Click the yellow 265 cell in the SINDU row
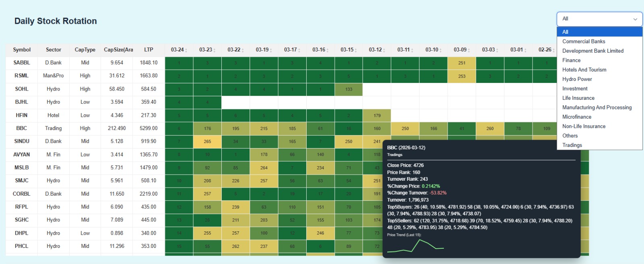The image size is (644, 264). (x=207, y=142)
